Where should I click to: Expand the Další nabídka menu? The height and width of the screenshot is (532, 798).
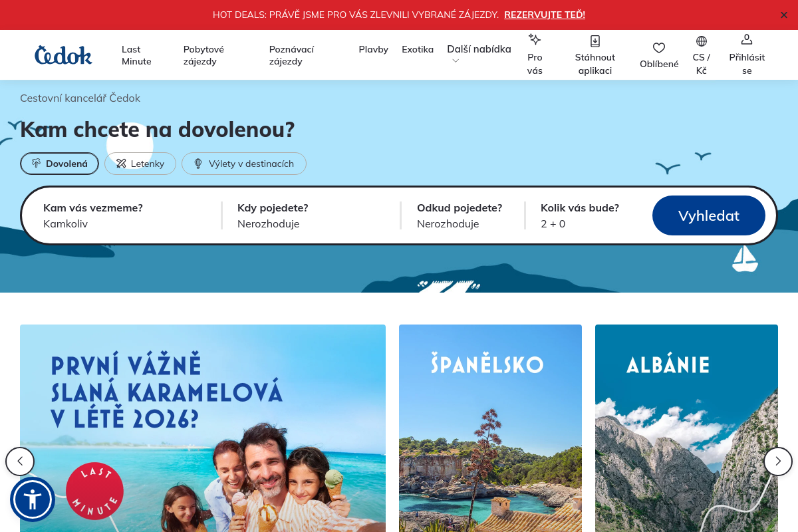click(x=479, y=54)
